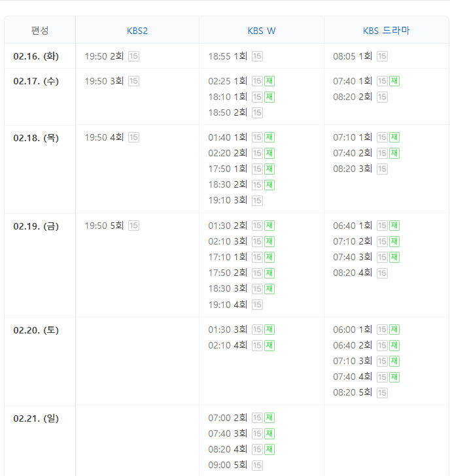Click the KBS W entry 01:40 1회
Screen dimensions: 450x476
(228, 137)
